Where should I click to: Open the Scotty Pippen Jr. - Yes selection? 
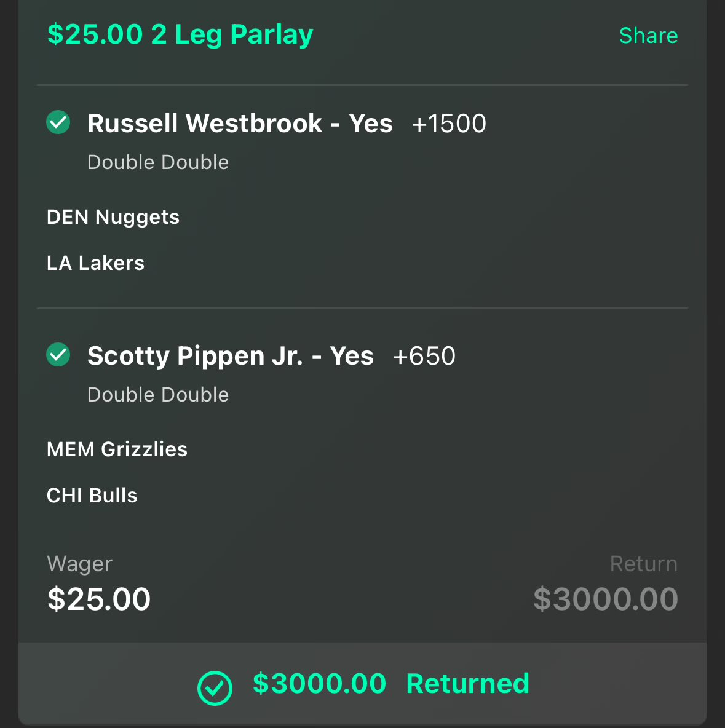(x=231, y=356)
